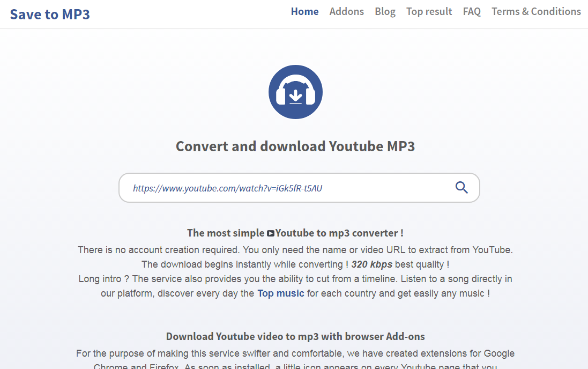Focus the YouTube URL input field
This screenshot has height=369, width=588.
(299, 188)
